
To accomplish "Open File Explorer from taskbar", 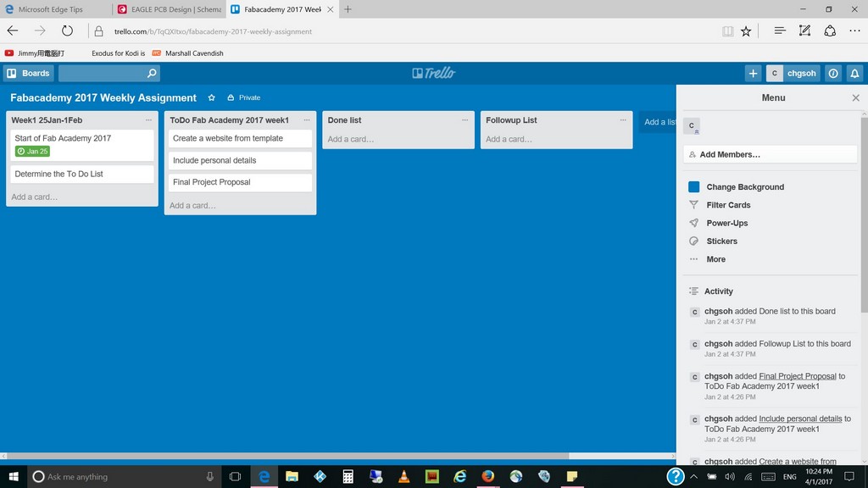I will [x=292, y=476].
